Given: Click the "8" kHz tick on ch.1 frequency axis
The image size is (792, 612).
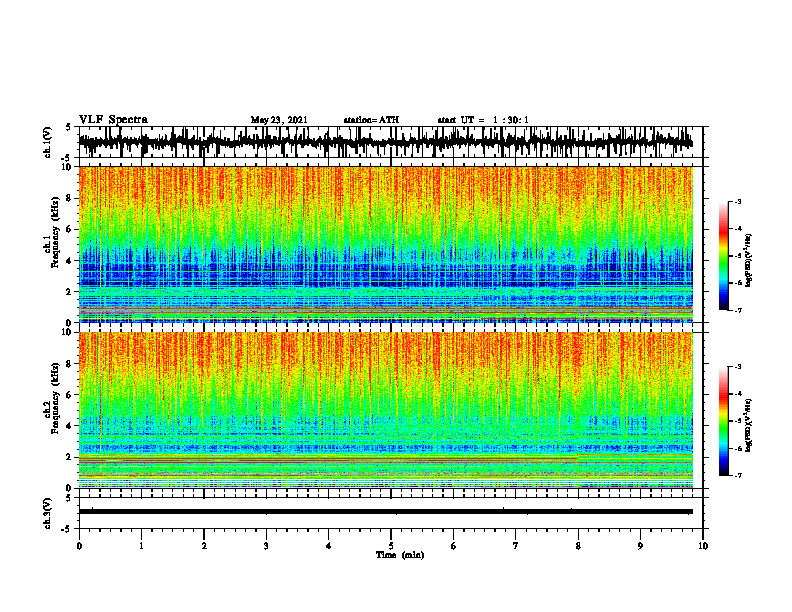Looking at the screenshot, I should (70, 198).
